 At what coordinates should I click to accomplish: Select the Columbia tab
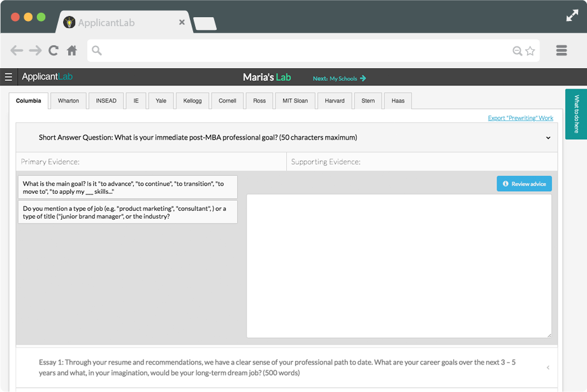[x=29, y=101]
